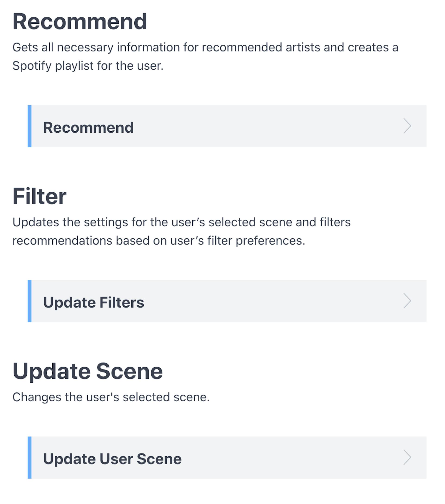
Task: Click the 'recommendations based on' description line
Action: 159,241
